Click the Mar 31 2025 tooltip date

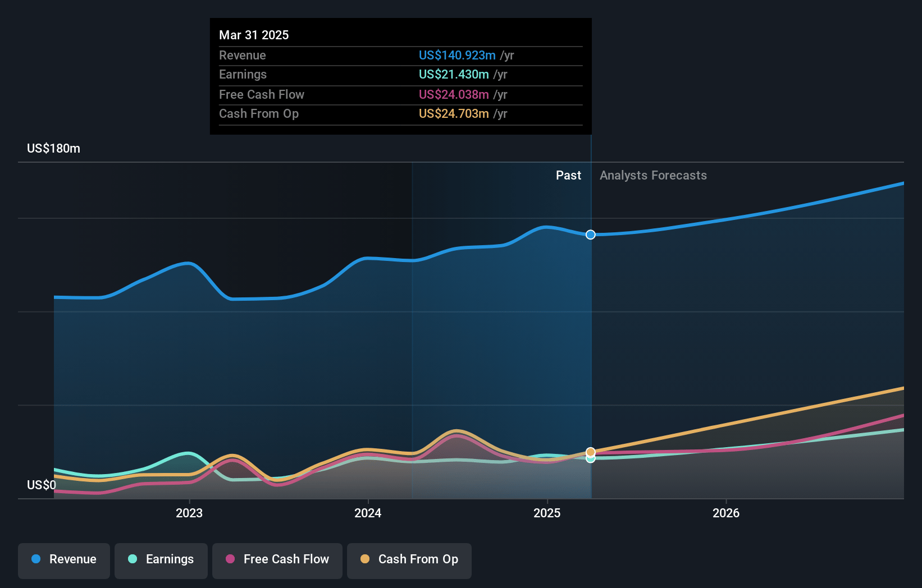pos(254,35)
